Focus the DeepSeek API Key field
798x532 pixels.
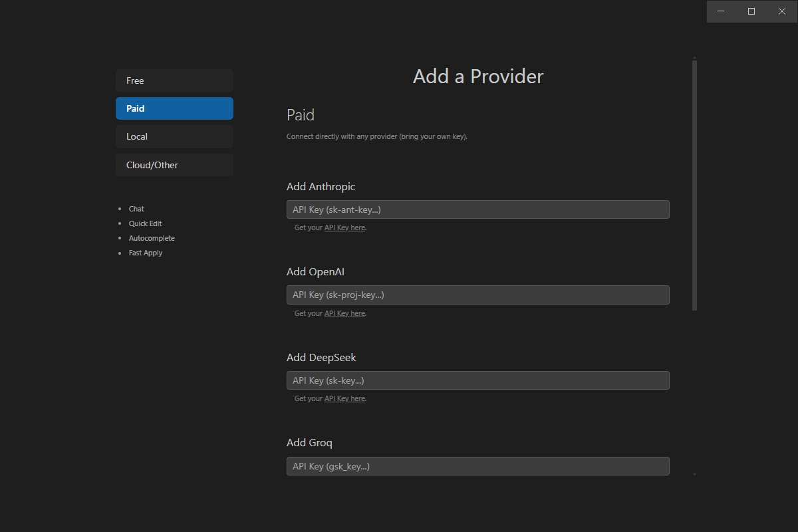coord(477,380)
